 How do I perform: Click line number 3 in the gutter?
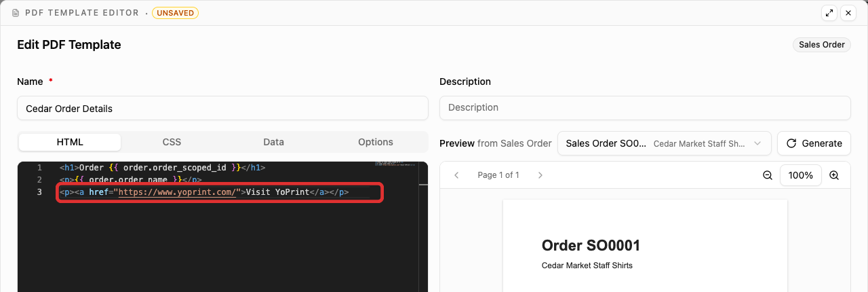(39, 192)
